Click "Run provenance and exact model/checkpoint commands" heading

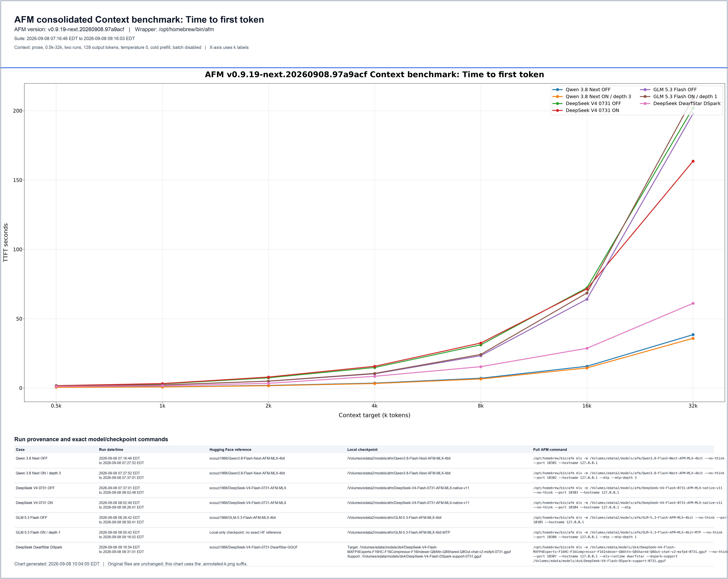pyautogui.click(x=91, y=439)
